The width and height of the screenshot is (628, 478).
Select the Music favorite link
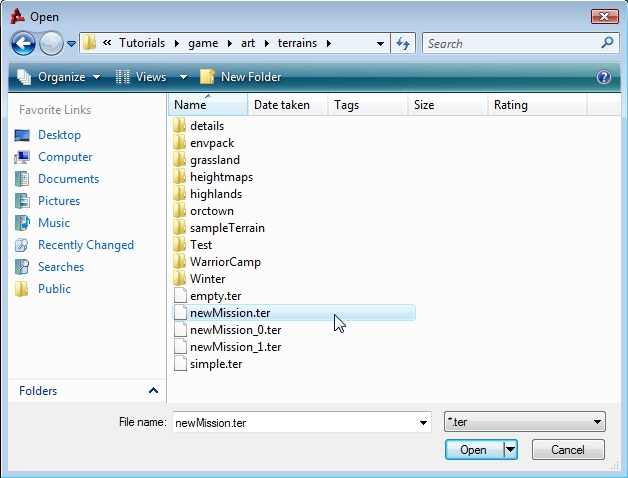click(x=54, y=223)
